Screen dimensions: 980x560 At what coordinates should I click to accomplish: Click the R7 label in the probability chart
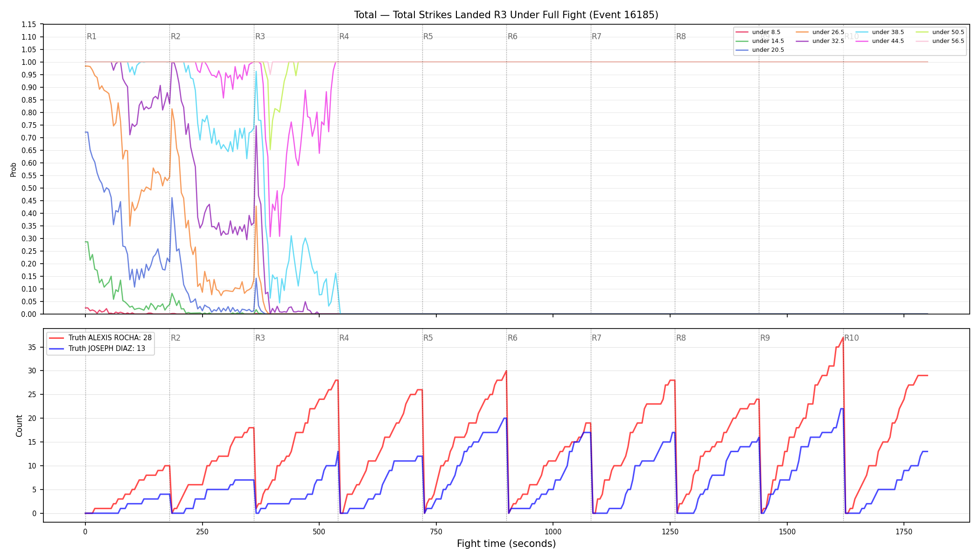(596, 36)
